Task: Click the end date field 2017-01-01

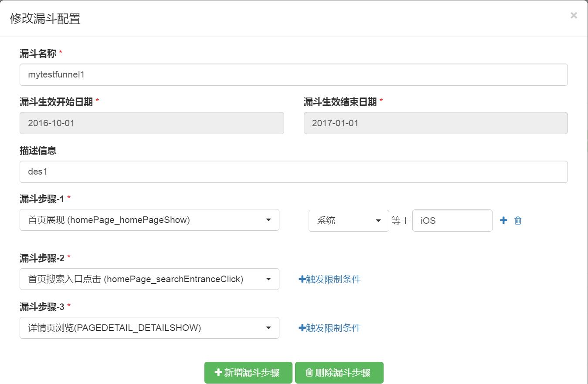Action: click(x=436, y=123)
